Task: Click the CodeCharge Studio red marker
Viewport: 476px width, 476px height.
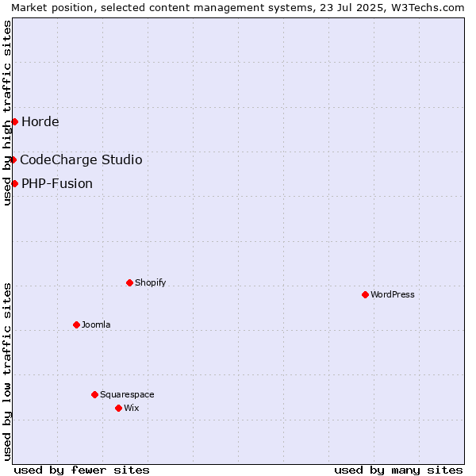Action: pos(13,159)
